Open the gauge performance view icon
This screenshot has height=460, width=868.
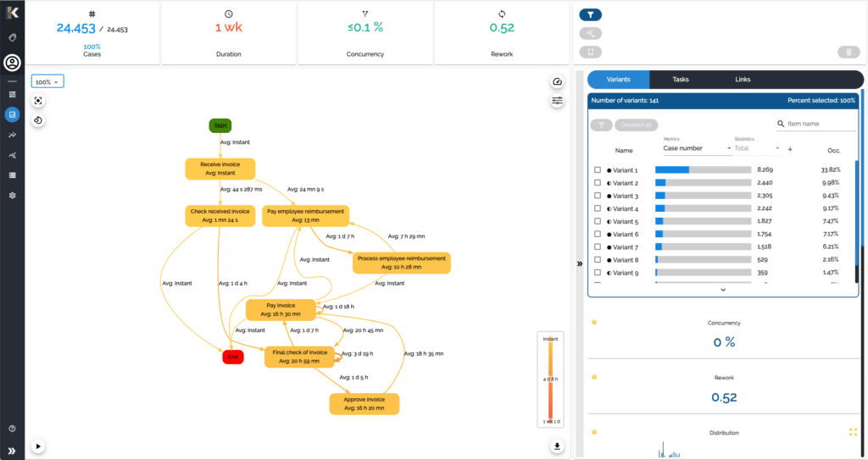click(x=557, y=82)
